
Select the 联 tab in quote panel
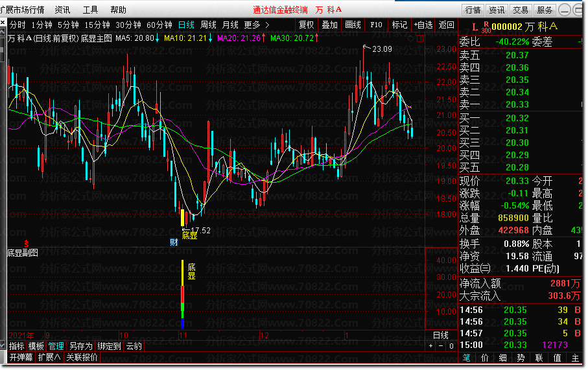click(x=539, y=358)
